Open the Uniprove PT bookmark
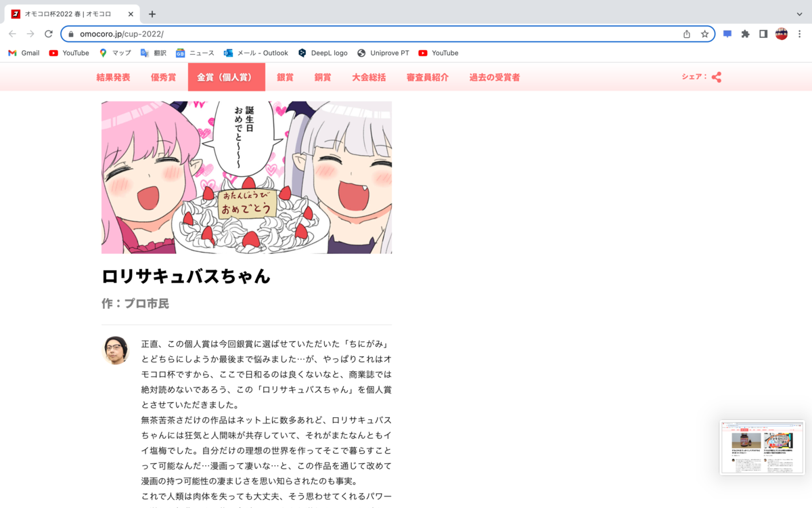812x508 pixels. (x=383, y=53)
